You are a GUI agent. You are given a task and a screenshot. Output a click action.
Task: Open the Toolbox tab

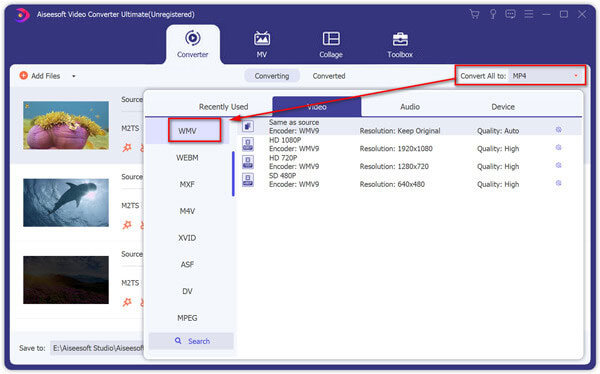point(400,44)
